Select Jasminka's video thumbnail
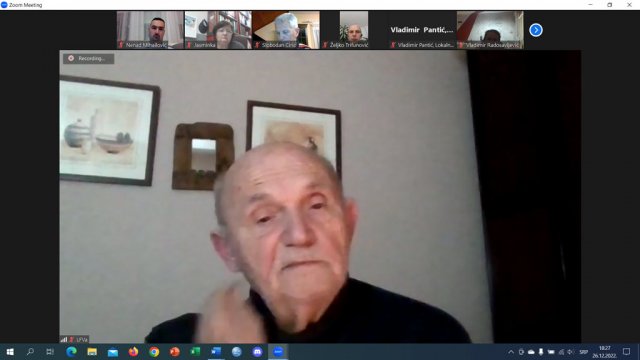The image size is (640, 360). coord(218,30)
